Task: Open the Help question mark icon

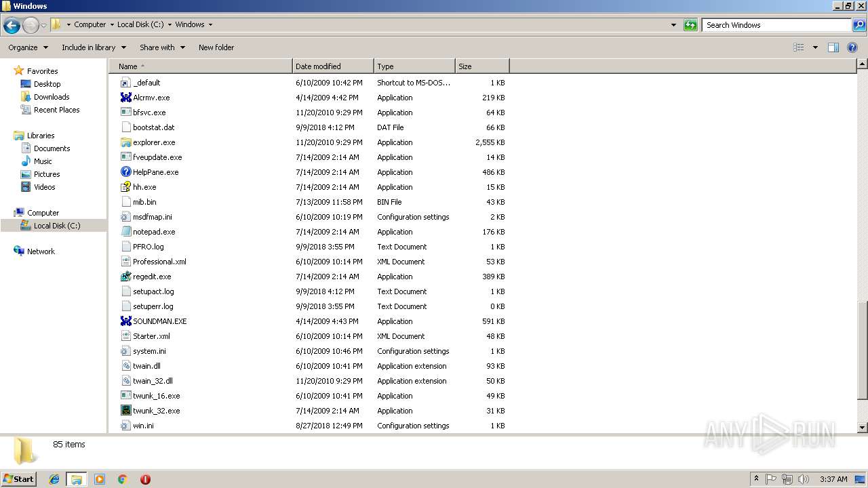Action: (x=853, y=47)
